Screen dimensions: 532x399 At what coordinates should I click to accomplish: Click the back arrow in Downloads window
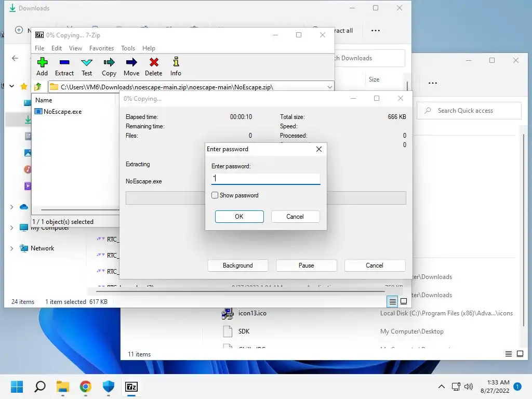tap(15, 58)
